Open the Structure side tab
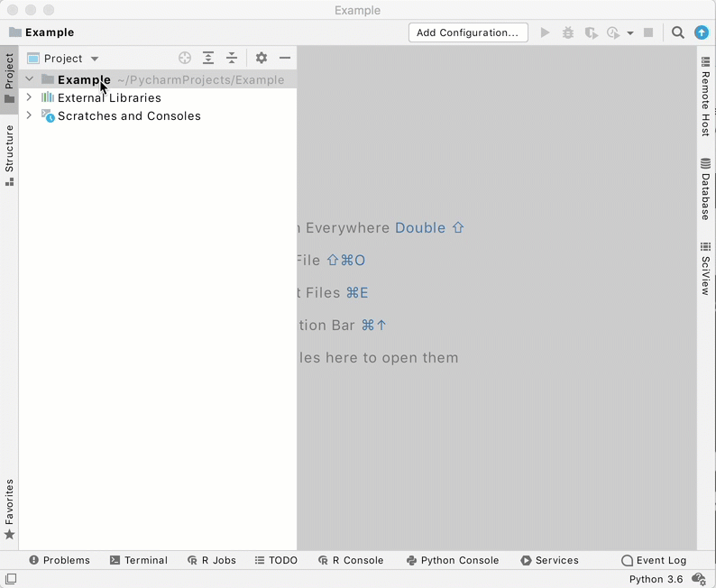Screen dimensions: 716x588 pos(9,156)
